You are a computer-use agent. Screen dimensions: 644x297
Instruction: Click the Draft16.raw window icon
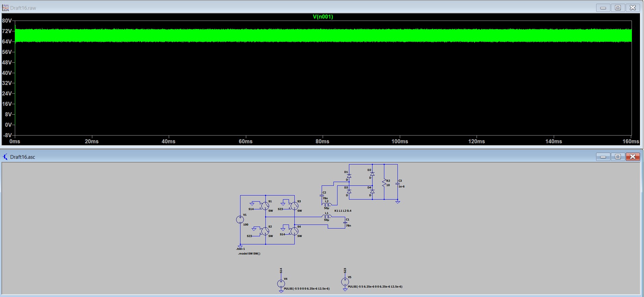coord(5,8)
